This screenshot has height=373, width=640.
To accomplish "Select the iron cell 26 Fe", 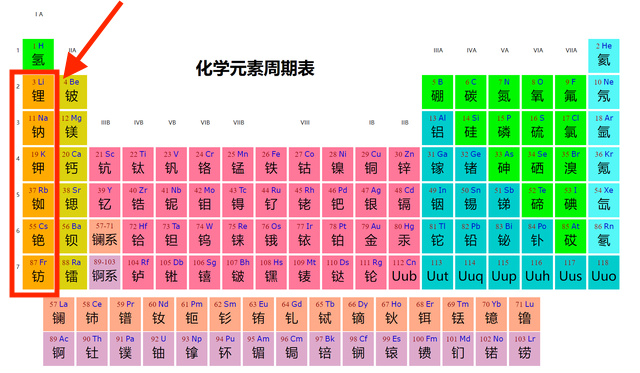I will (271, 164).
